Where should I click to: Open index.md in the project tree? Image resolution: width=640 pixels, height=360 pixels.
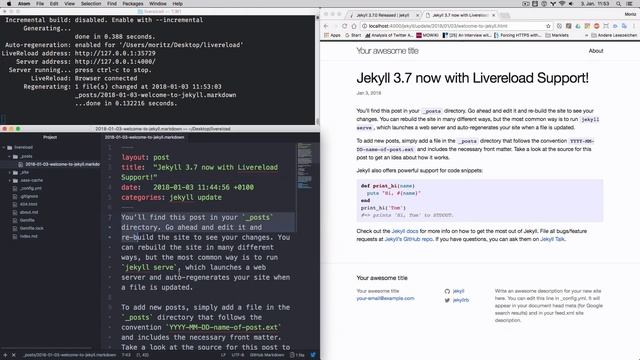(28, 236)
